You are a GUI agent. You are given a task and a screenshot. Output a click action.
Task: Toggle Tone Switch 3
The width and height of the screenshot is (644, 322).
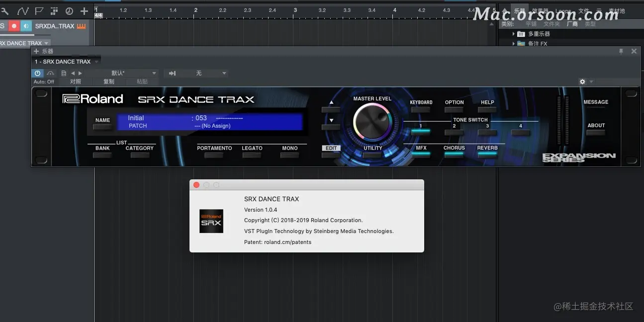487,132
